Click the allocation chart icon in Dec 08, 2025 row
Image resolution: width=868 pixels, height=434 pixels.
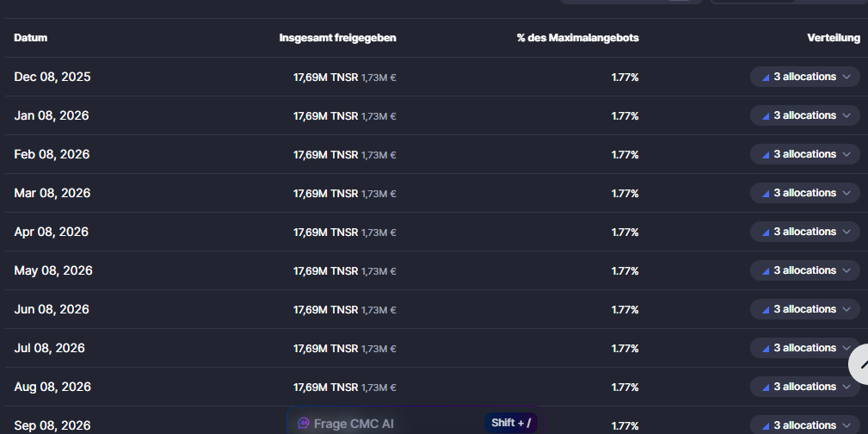coord(764,77)
